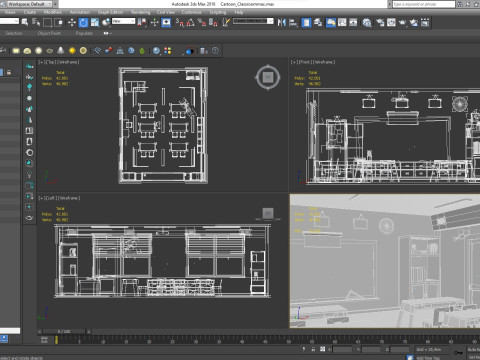Open the Customize menu
Viewport: 480px width, 360px height.
[x=192, y=12]
